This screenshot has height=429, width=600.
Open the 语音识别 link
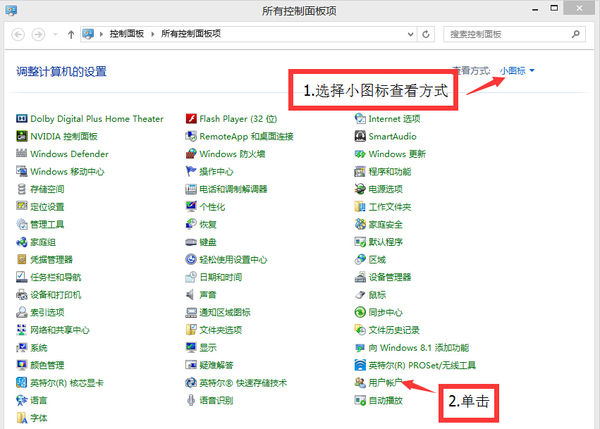click(217, 400)
